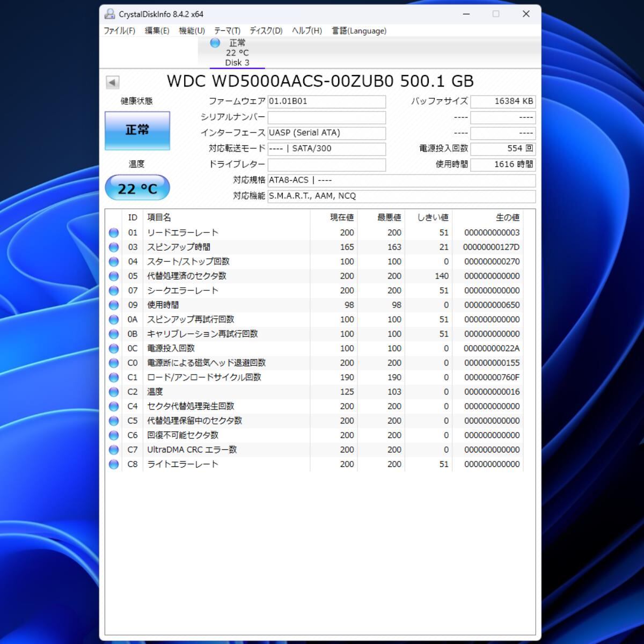
Task: Click the status orb for ライトエラーレート row
Action: coord(114,465)
